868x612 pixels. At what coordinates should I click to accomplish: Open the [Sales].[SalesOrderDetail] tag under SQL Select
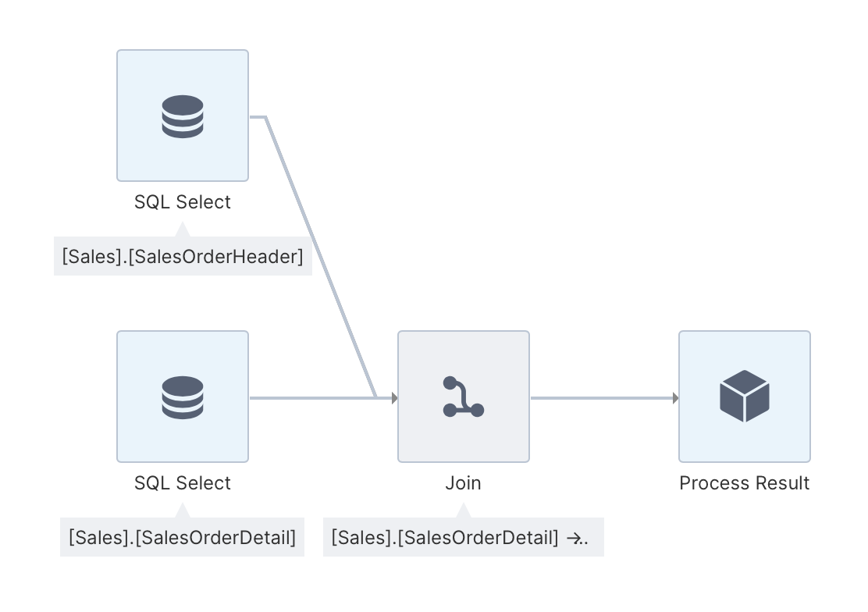[x=182, y=537]
